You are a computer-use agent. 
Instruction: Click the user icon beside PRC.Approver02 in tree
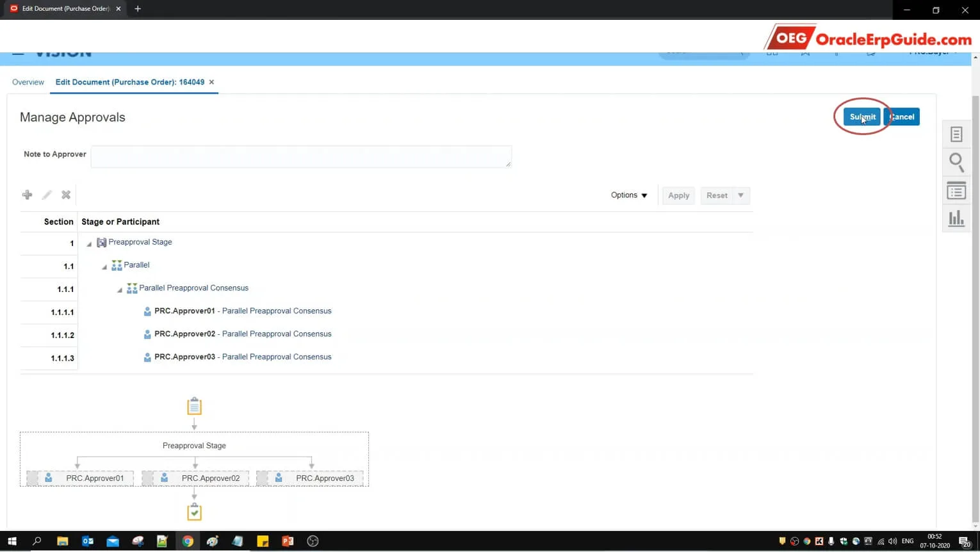coord(147,334)
